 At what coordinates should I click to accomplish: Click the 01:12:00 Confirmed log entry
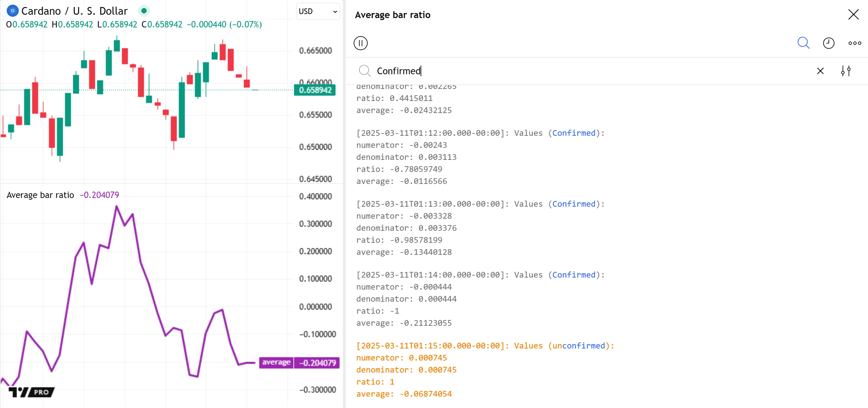point(480,133)
